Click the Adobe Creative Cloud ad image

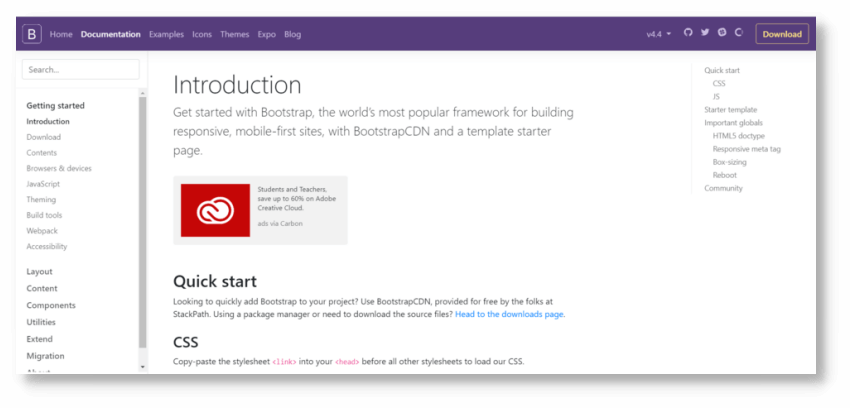[x=215, y=210]
